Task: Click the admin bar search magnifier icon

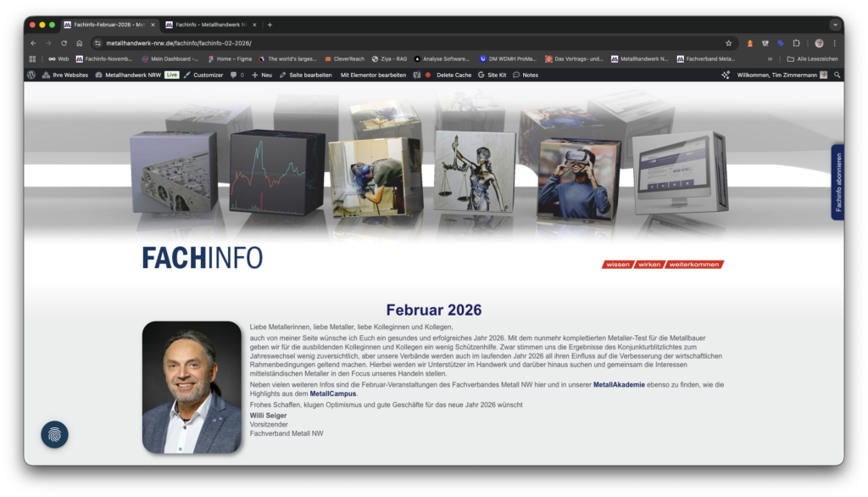Action: tap(837, 75)
